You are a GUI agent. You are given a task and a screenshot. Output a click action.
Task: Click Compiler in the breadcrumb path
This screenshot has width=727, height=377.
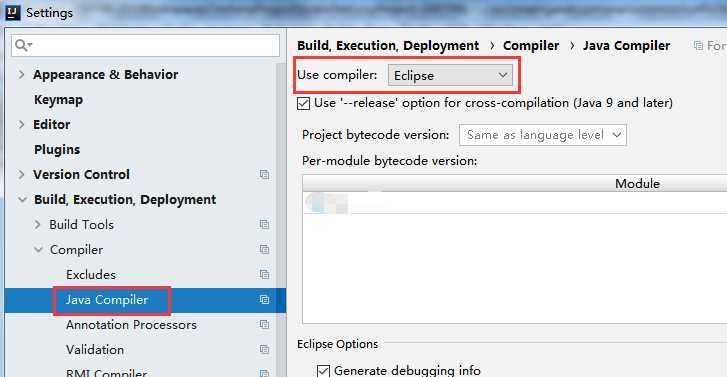(531, 45)
